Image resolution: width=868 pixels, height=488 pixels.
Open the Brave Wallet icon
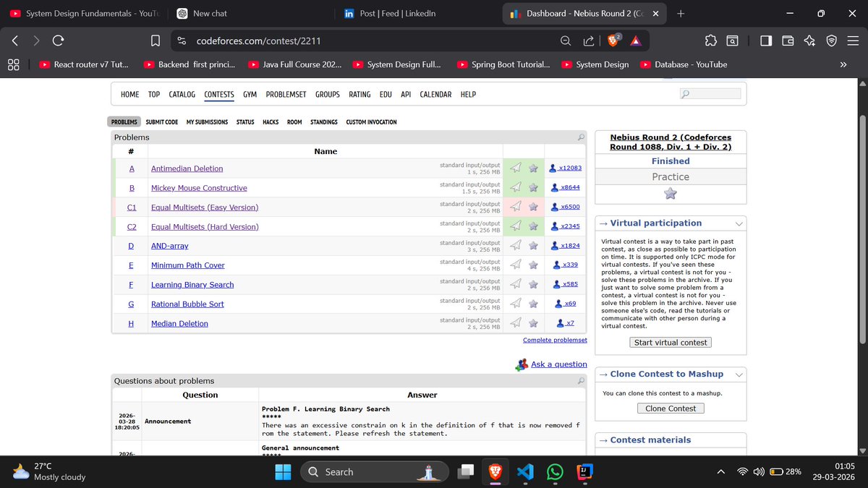788,40
